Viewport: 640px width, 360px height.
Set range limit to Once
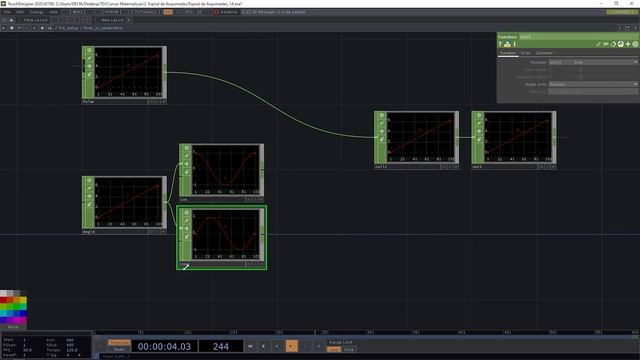pos(349,349)
